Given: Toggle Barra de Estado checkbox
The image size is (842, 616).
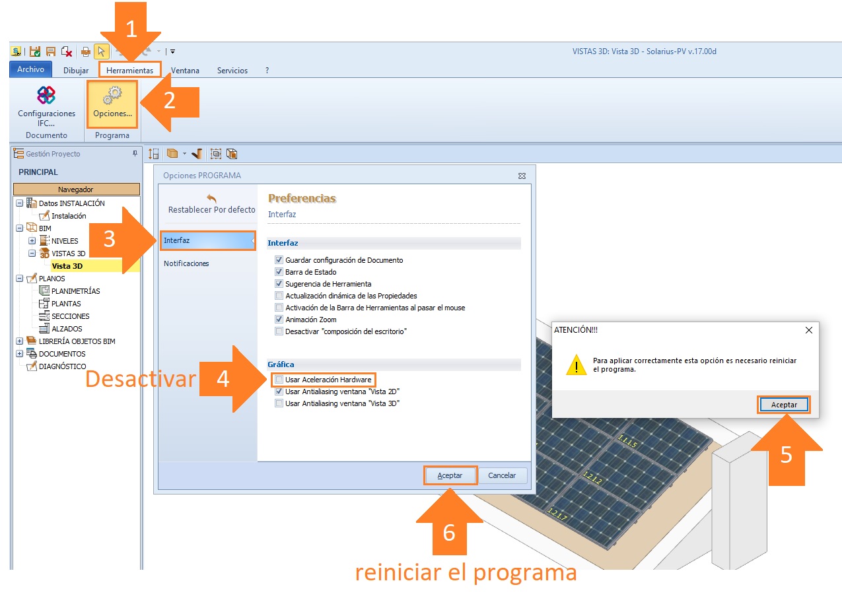Looking at the screenshot, I should point(279,272).
